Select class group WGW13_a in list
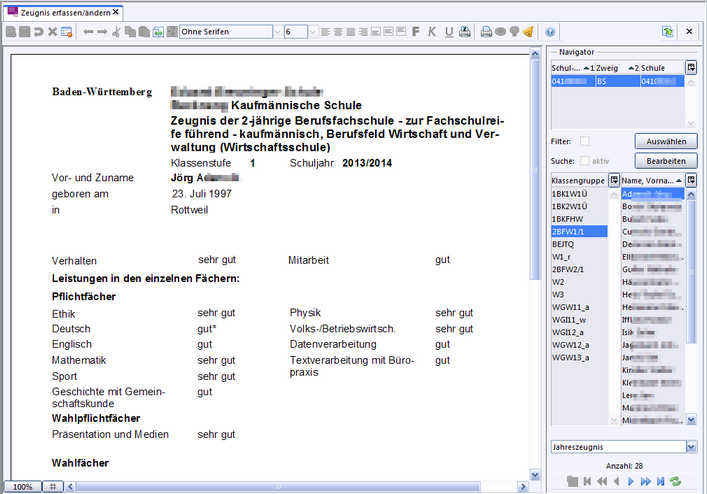Image resolution: width=707 pixels, height=494 pixels. (x=570, y=356)
